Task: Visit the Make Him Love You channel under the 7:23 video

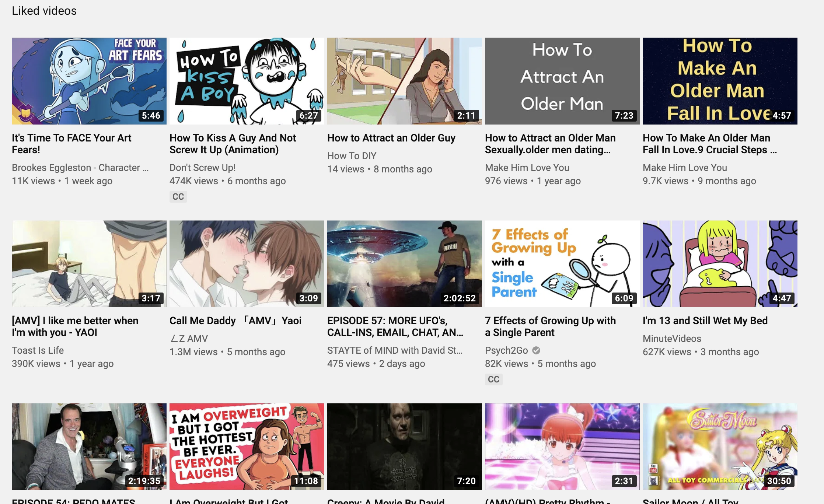Action: coord(527,168)
